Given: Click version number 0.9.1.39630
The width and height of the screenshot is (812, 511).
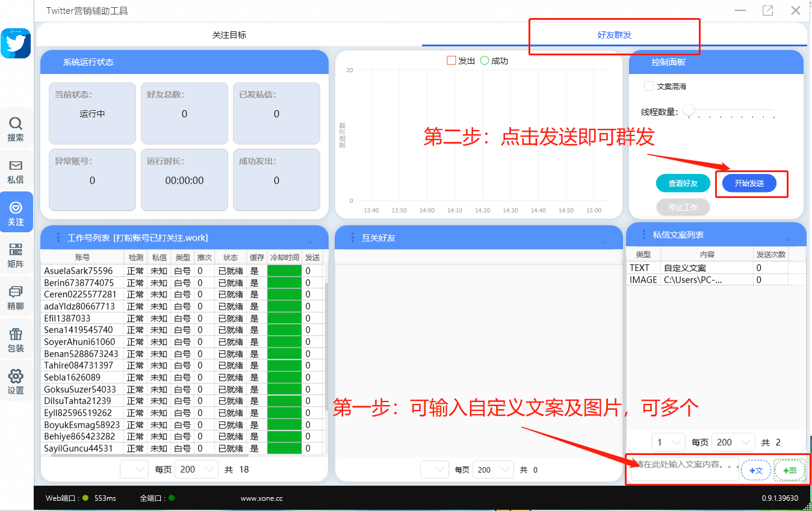Looking at the screenshot, I should pos(780,498).
